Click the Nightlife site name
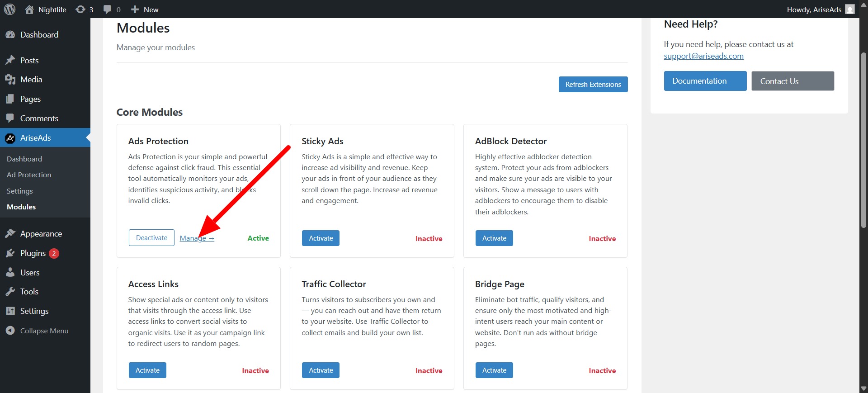This screenshot has width=868, height=393. 52,9
